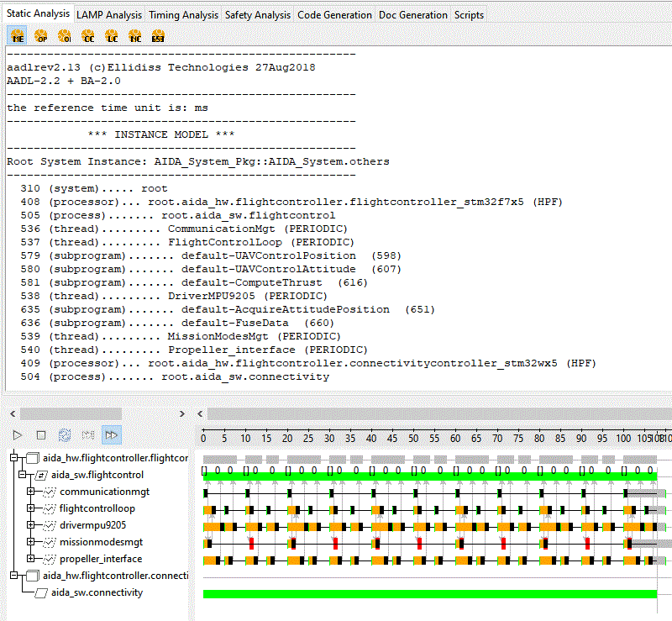Click the circular refresh simulation icon
Viewport: 672px width, 621px height.
[65, 434]
